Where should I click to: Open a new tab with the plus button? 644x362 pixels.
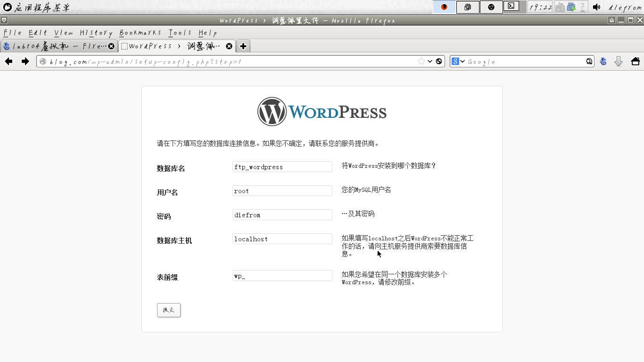pos(243,46)
